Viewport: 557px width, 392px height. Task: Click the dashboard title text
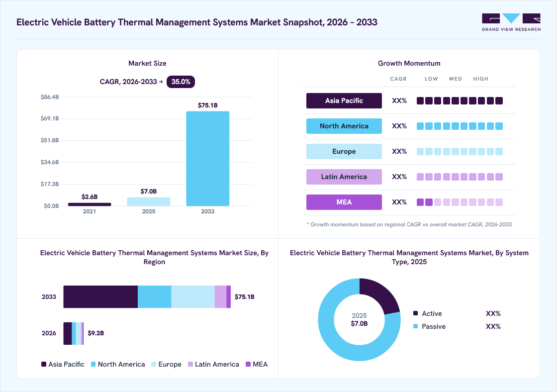coord(197,22)
